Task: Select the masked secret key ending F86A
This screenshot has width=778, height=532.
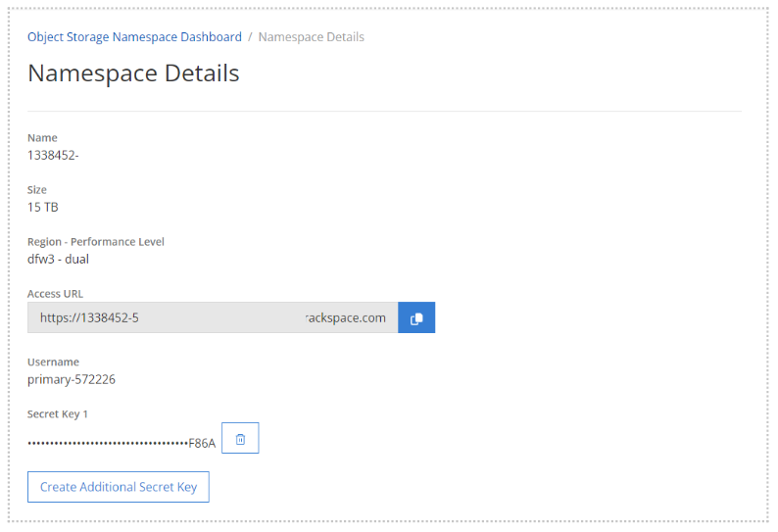Action: (122, 443)
